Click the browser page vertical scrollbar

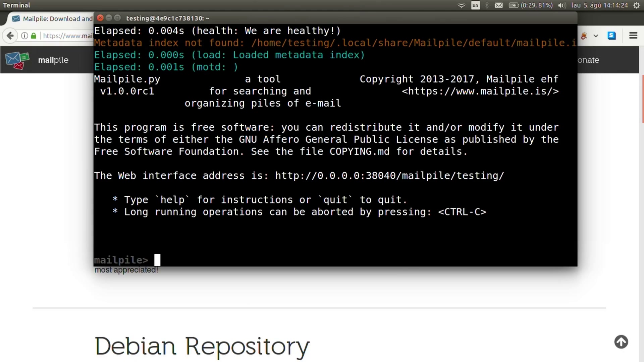643,99
